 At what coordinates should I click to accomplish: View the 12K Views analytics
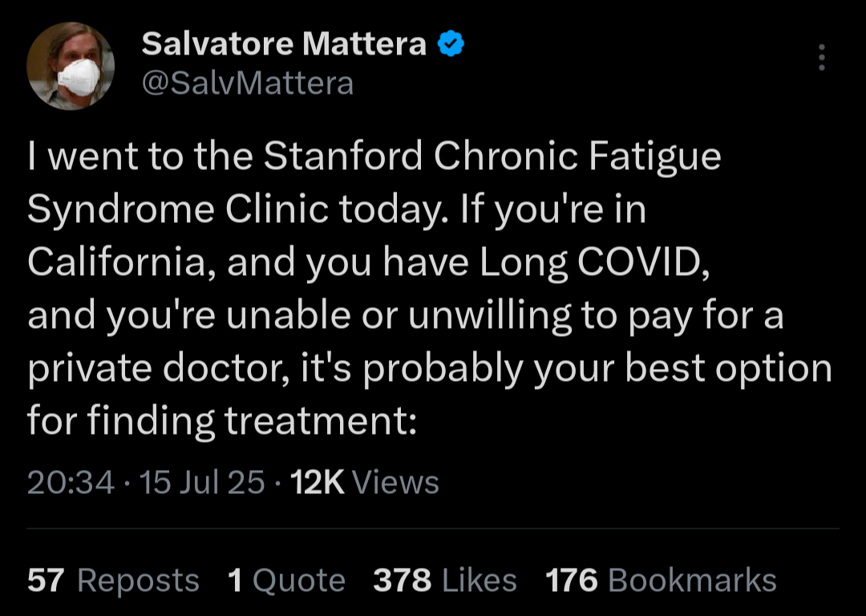pyautogui.click(x=366, y=482)
